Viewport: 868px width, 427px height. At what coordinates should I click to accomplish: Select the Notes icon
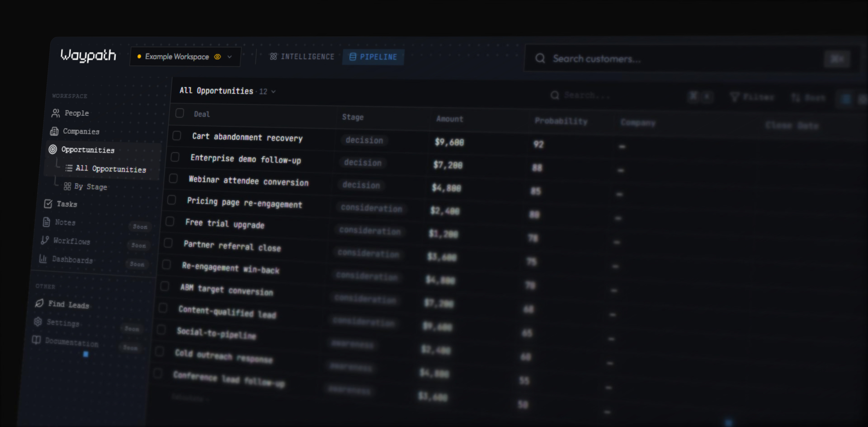pos(46,222)
